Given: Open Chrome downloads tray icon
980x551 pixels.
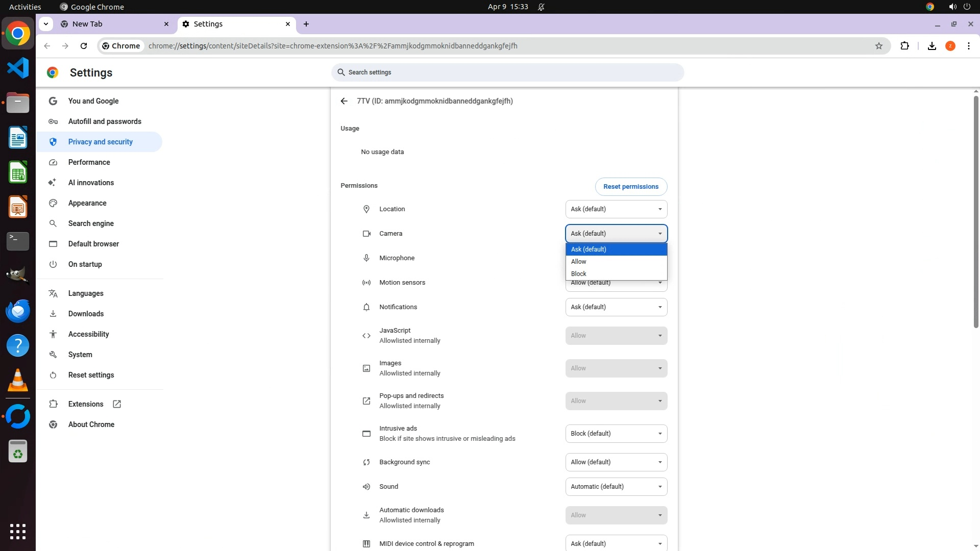Looking at the screenshot, I should 932,46.
